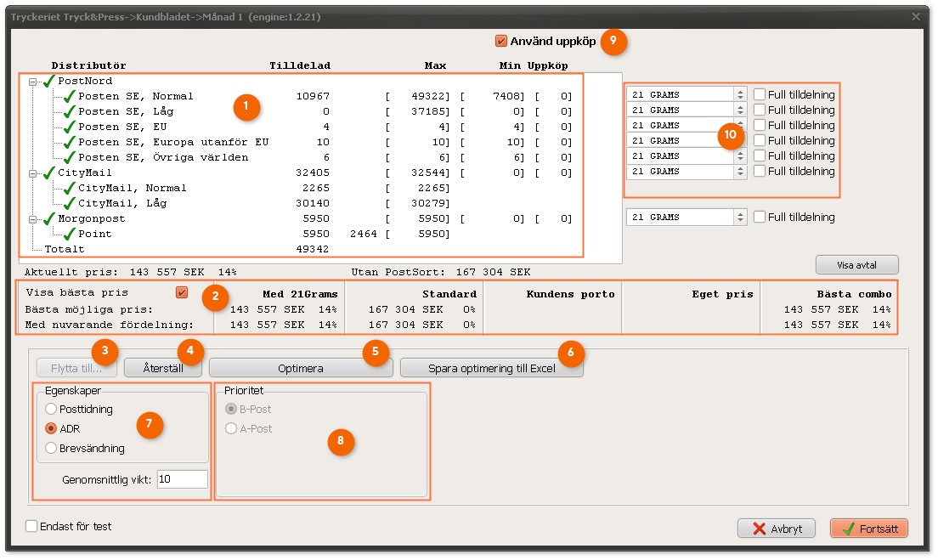Click the Min value 7408
Viewport: 938px width, 560px height.
pyautogui.click(x=506, y=96)
